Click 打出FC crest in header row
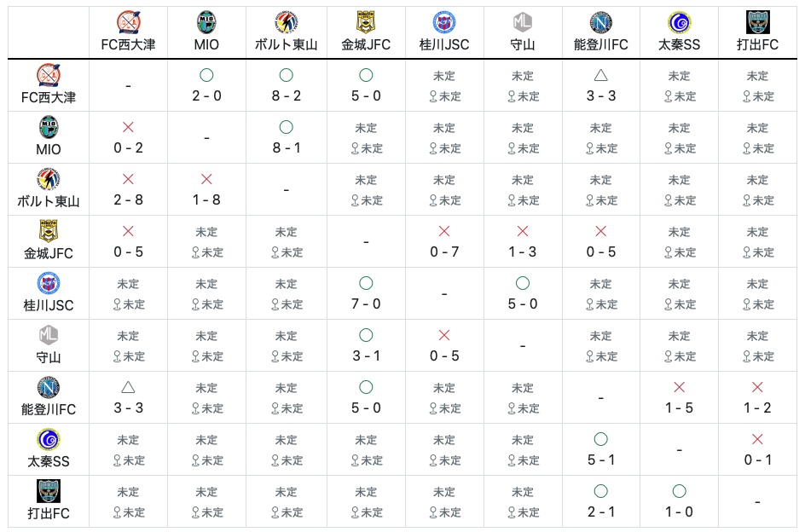The width and height of the screenshot is (805, 532). tap(758, 22)
